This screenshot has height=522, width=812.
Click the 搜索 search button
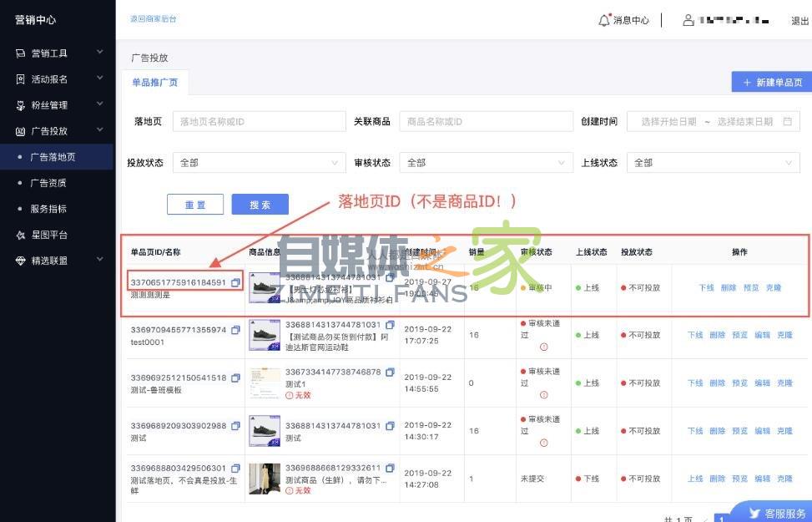tap(260, 205)
